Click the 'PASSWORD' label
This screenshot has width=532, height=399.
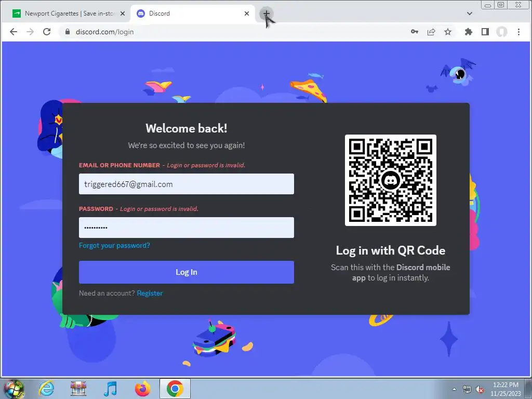(x=96, y=209)
